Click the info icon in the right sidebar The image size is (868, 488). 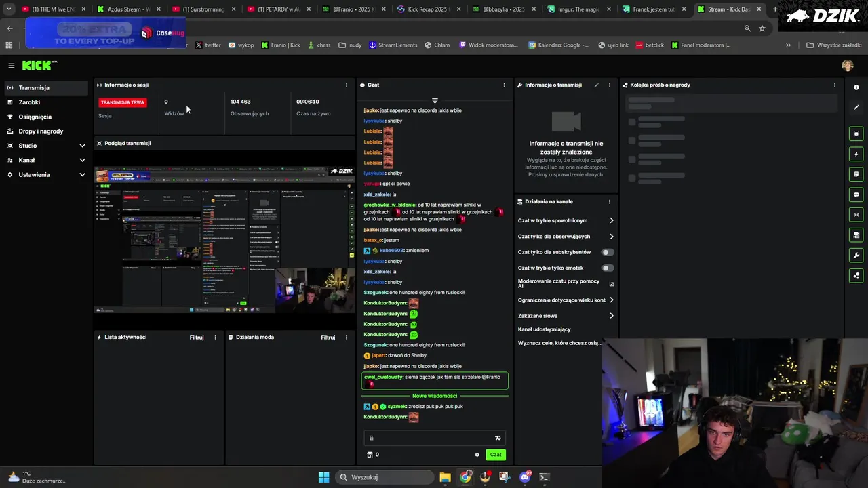(856, 87)
